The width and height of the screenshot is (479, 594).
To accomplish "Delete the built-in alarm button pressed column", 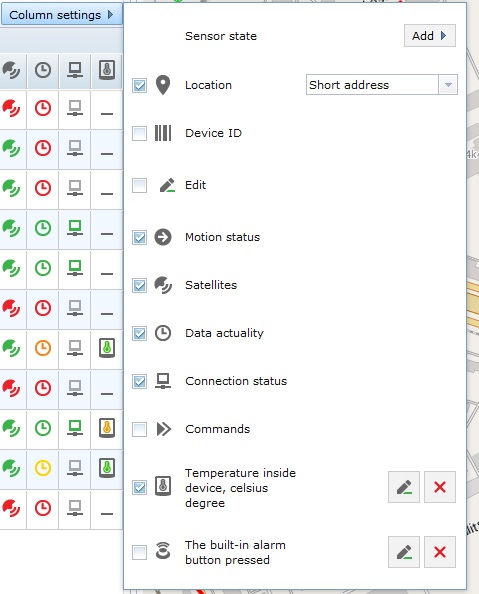I will (x=440, y=552).
